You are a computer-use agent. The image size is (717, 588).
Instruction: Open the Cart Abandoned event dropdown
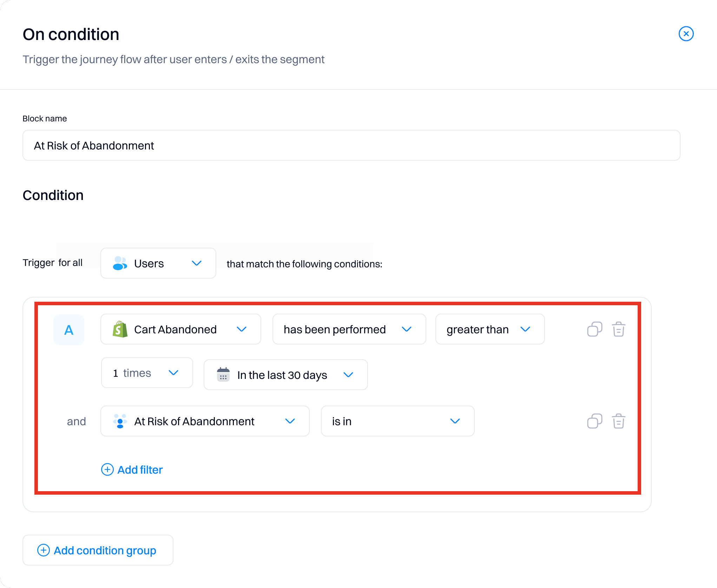(180, 329)
